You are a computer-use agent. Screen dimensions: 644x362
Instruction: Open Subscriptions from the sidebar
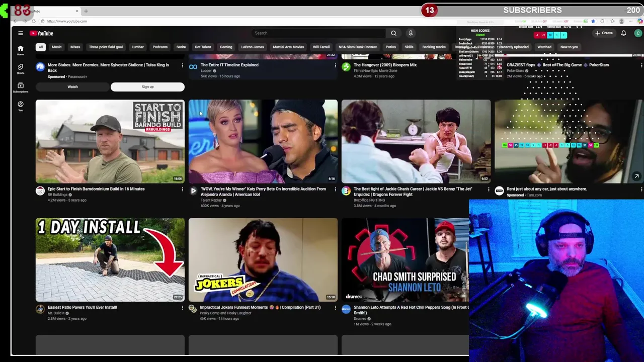(x=21, y=87)
